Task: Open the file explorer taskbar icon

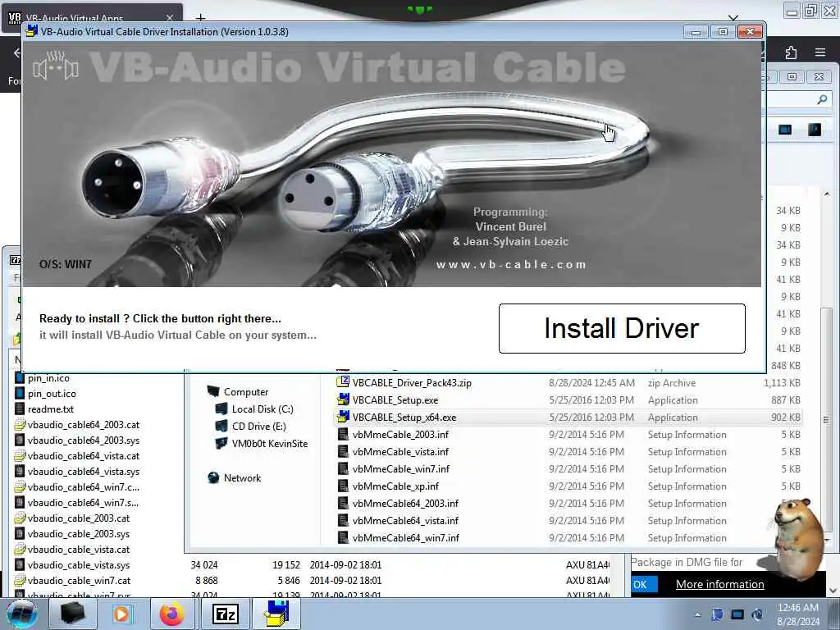Action: pyautogui.click(x=72, y=614)
